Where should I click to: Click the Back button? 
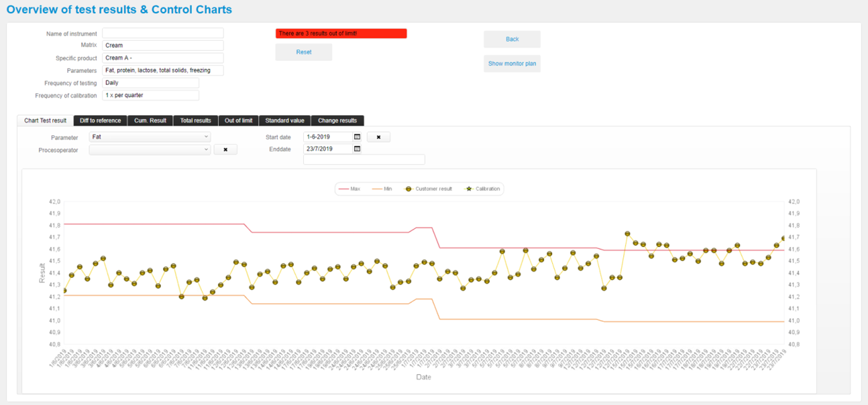click(x=511, y=39)
